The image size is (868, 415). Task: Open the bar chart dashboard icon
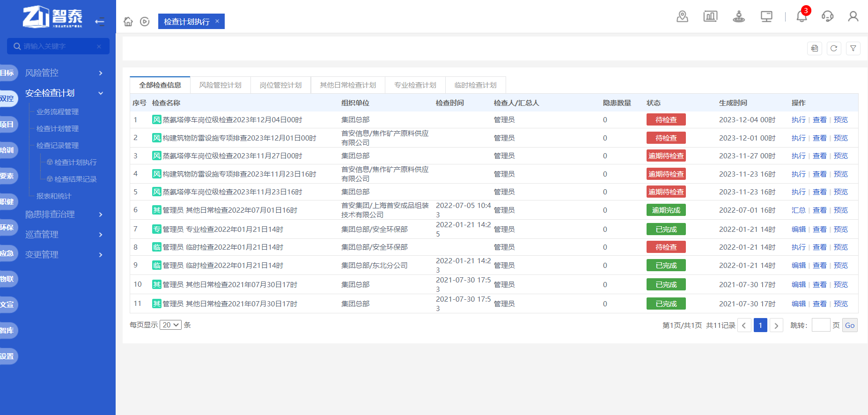tap(710, 16)
